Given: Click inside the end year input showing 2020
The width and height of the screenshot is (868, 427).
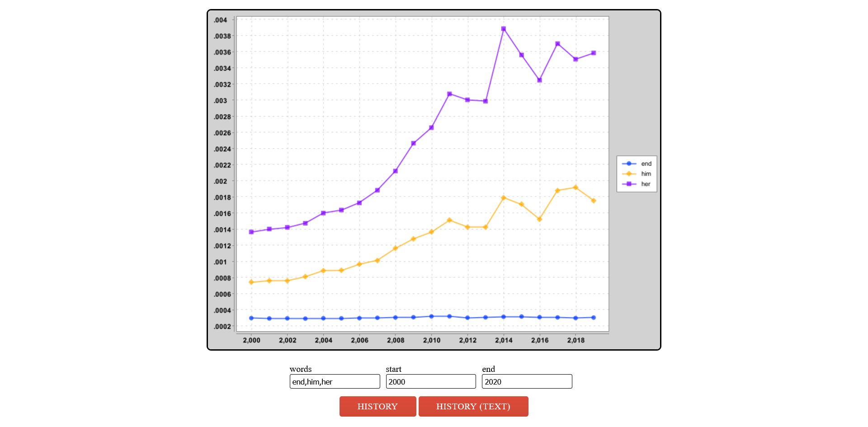Looking at the screenshot, I should pos(527,381).
